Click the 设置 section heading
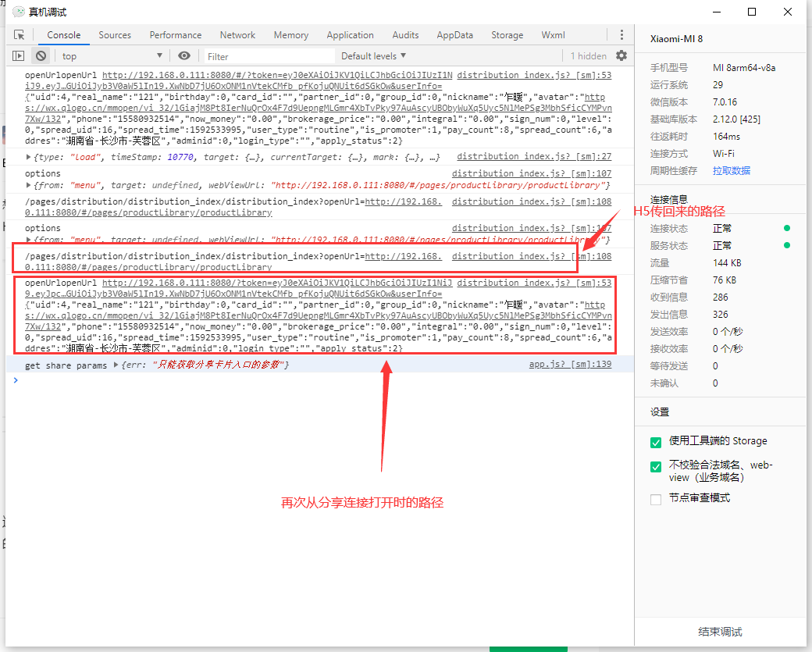 pyautogui.click(x=659, y=412)
